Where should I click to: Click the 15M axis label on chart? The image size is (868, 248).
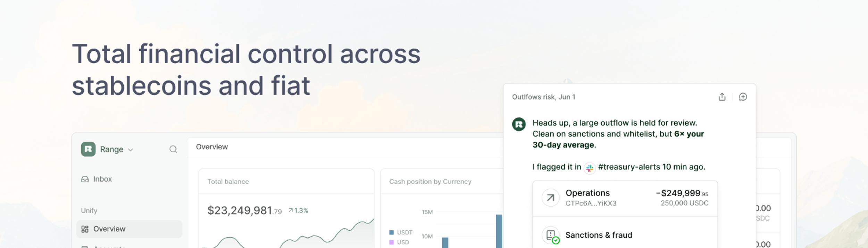(x=427, y=212)
